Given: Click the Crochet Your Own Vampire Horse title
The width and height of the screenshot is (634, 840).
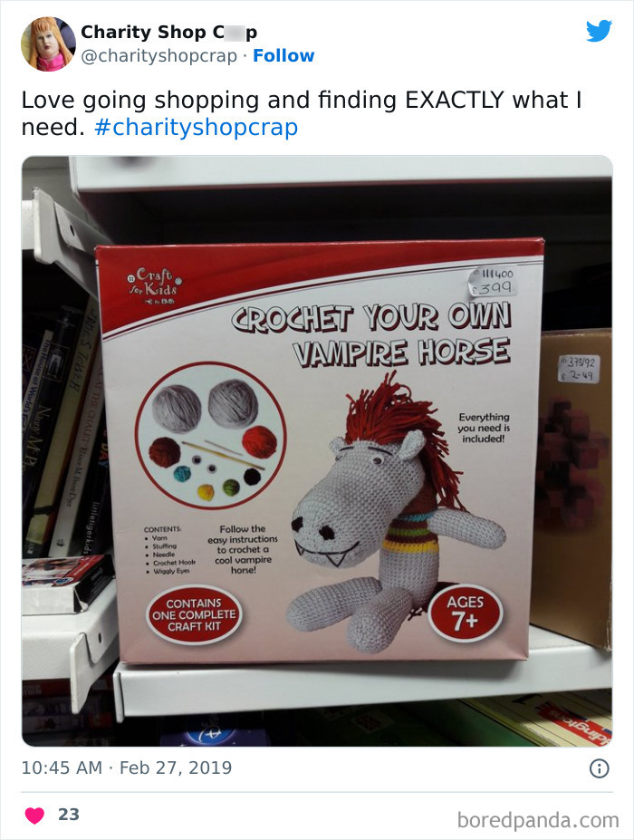Looking at the screenshot, I should click(x=371, y=336).
